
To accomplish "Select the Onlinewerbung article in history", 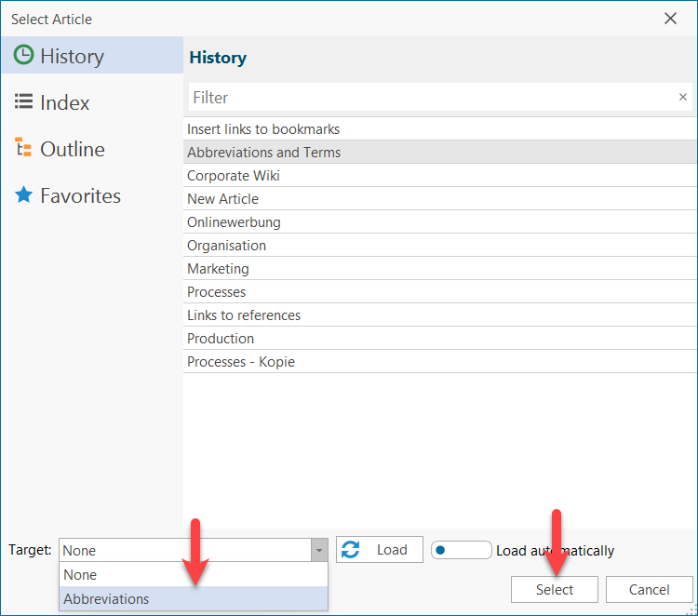I will 234,222.
